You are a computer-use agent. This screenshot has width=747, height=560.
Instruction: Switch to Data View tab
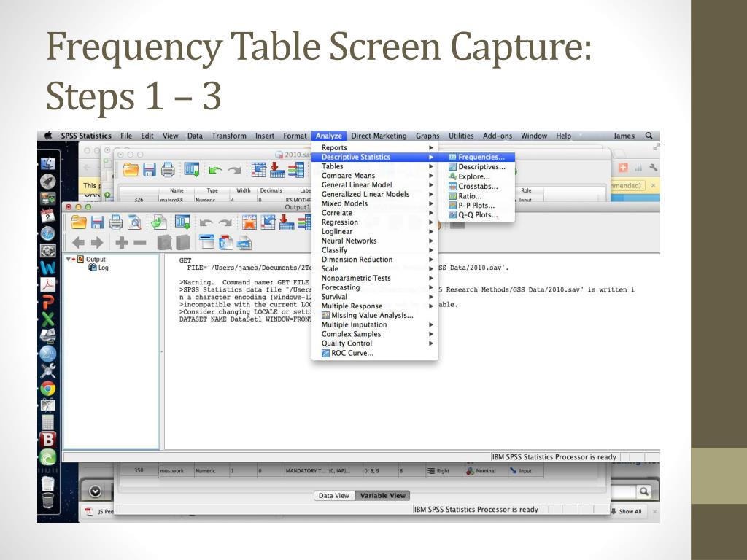(x=334, y=495)
